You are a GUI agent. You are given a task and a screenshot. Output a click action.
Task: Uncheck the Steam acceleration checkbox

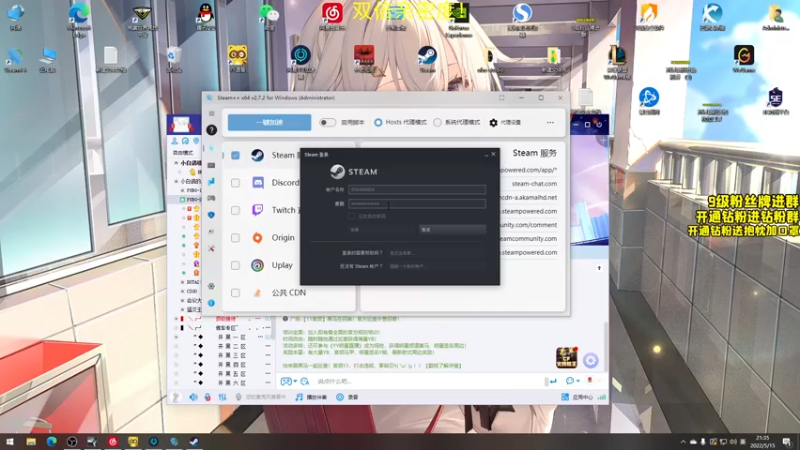pyautogui.click(x=235, y=155)
